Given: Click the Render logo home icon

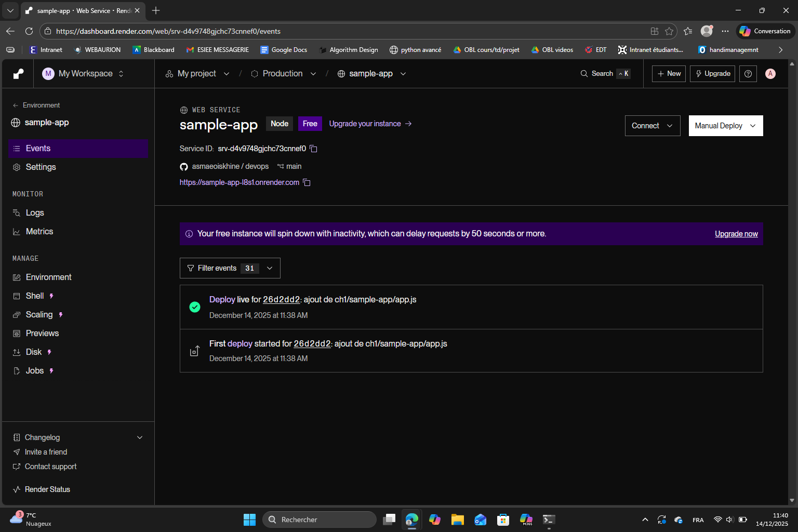Looking at the screenshot, I should point(18,74).
